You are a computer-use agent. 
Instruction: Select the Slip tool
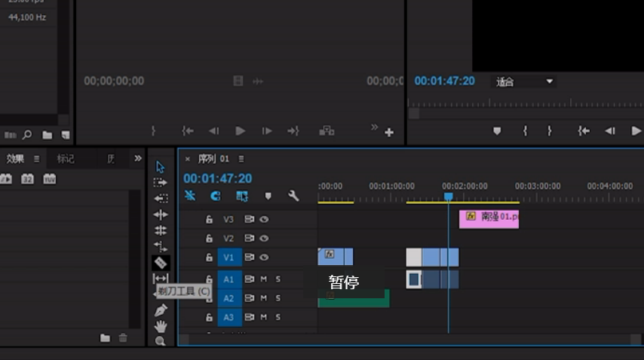click(x=160, y=279)
